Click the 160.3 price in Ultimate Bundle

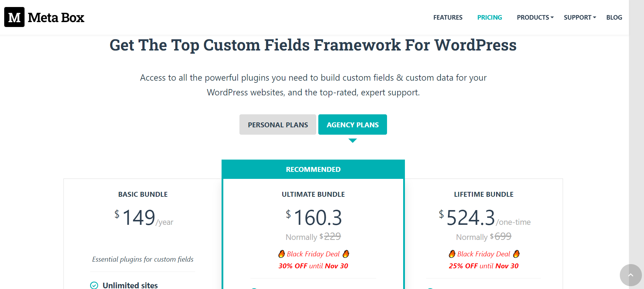[314, 218]
